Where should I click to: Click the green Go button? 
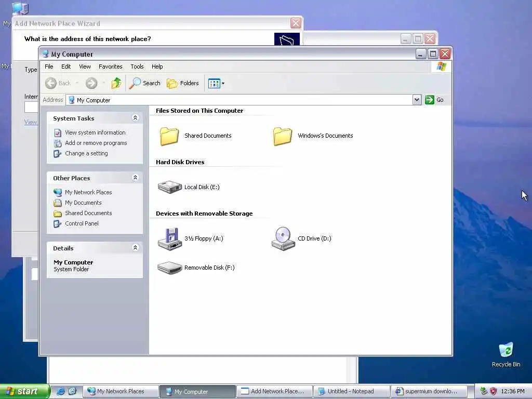[x=434, y=100]
